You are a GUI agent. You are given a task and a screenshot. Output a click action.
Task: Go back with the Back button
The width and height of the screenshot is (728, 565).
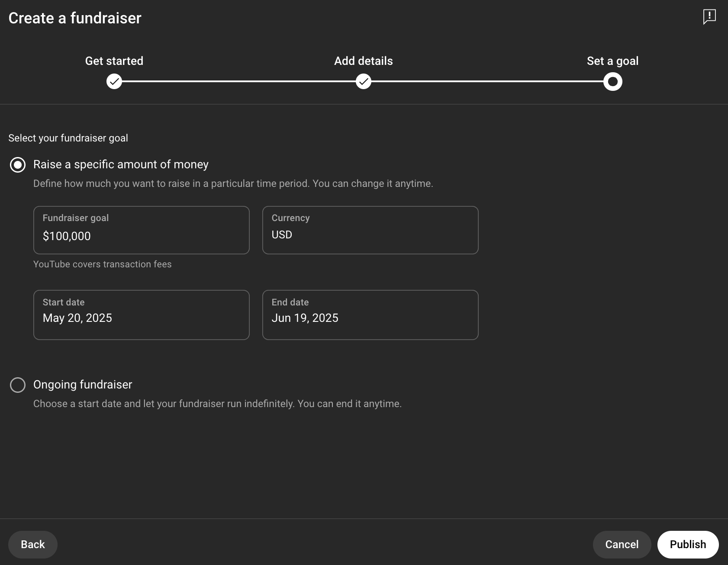33,544
